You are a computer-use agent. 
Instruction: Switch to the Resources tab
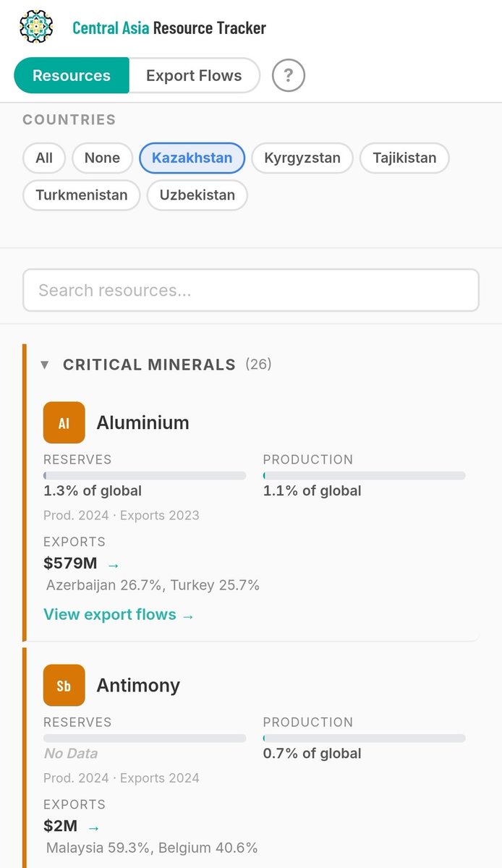point(72,75)
